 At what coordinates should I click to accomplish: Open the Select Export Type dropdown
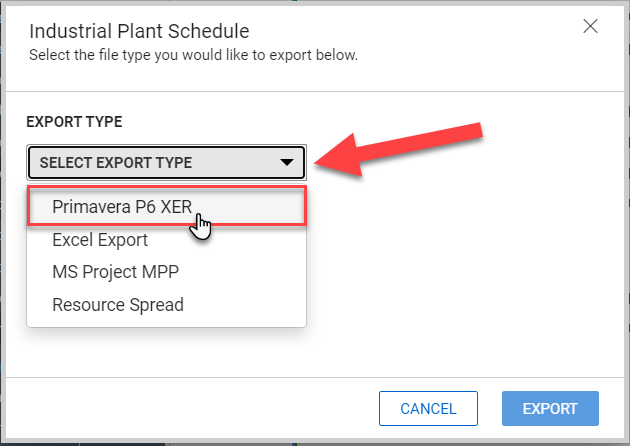click(166, 162)
